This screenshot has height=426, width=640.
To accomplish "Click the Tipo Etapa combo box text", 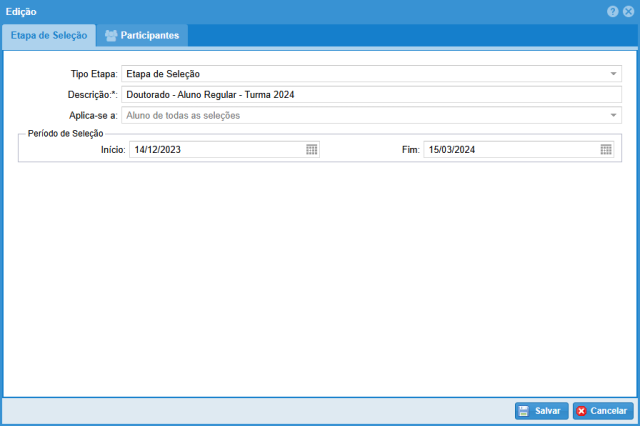I will pyautogui.click(x=360, y=74).
